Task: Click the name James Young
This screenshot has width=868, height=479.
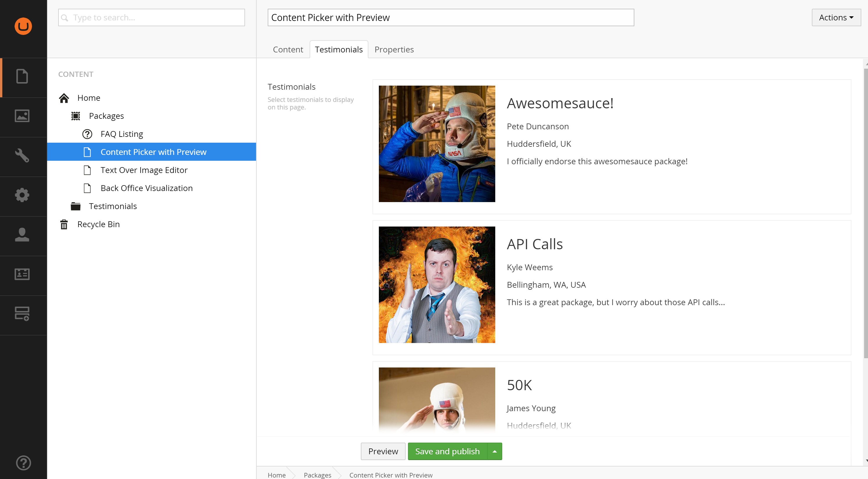Action: pyautogui.click(x=531, y=408)
